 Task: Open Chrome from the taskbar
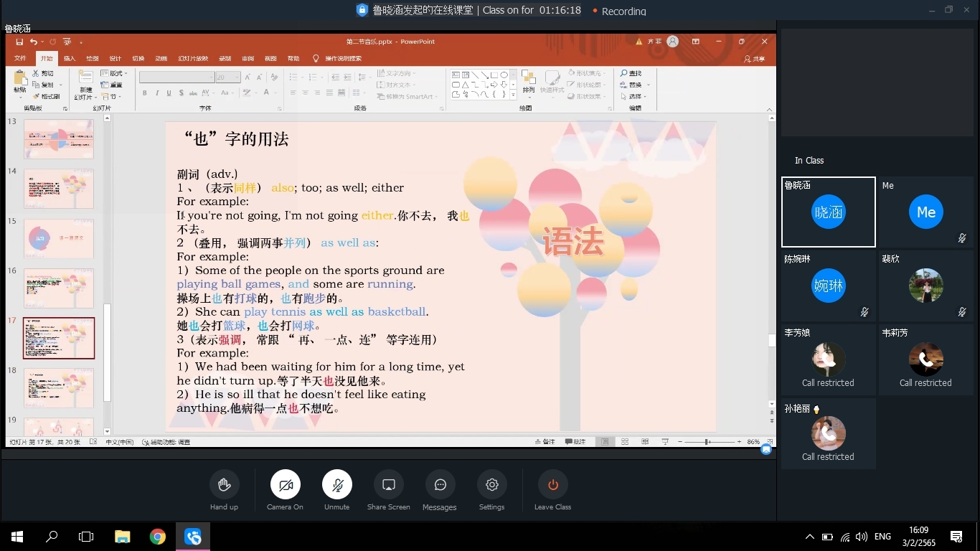158,537
